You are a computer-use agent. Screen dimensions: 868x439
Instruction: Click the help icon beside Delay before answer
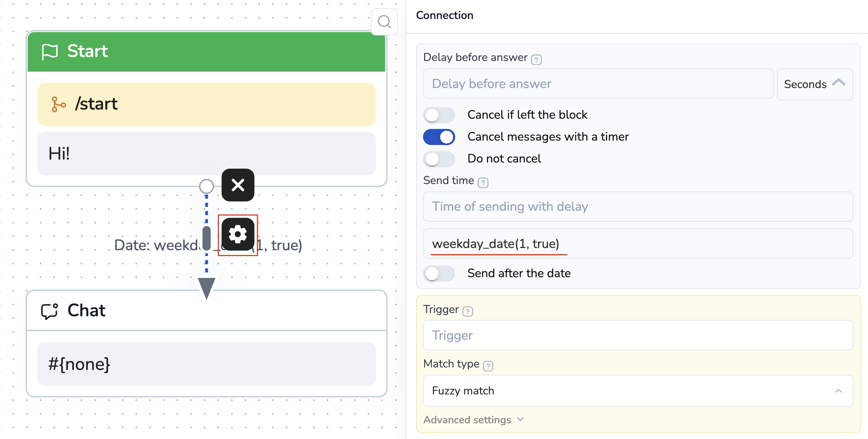[536, 59]
